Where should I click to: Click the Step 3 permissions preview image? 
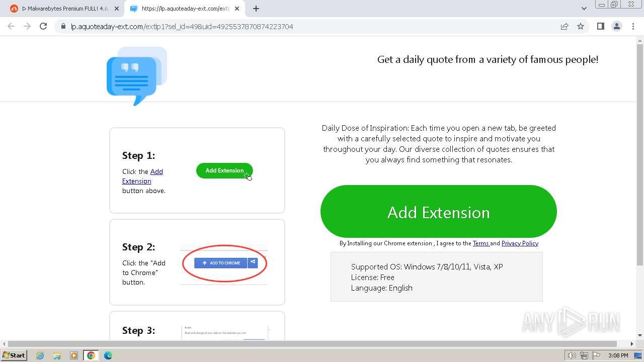[x=224, y=332]
